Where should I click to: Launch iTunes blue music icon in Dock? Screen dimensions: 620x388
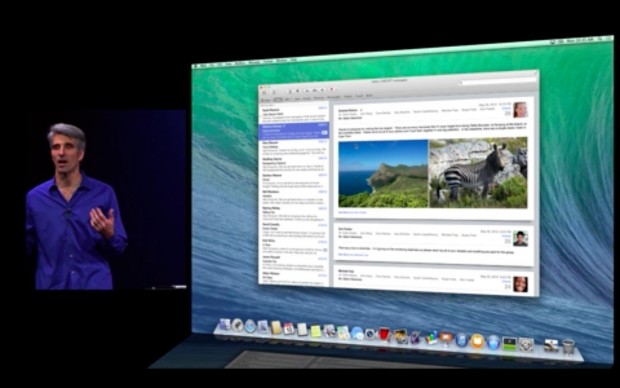point(461,340)
